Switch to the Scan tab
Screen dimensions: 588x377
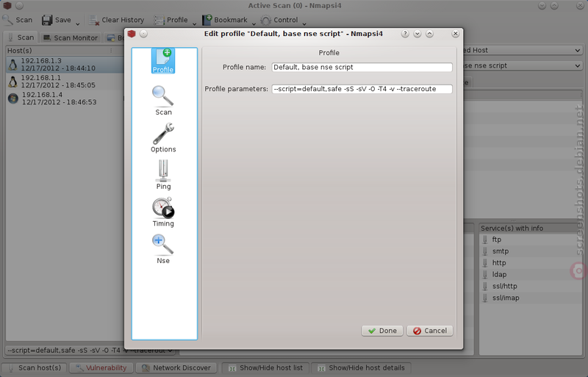(21, 37)
